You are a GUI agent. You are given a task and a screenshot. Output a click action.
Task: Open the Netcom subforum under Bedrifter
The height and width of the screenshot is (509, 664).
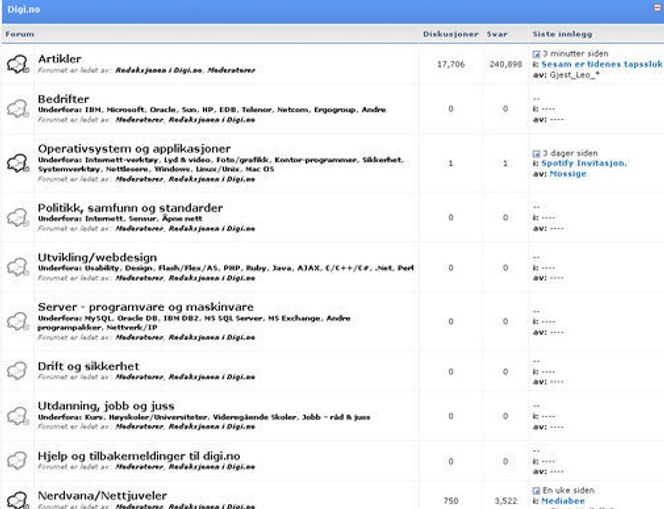[293, 110]
